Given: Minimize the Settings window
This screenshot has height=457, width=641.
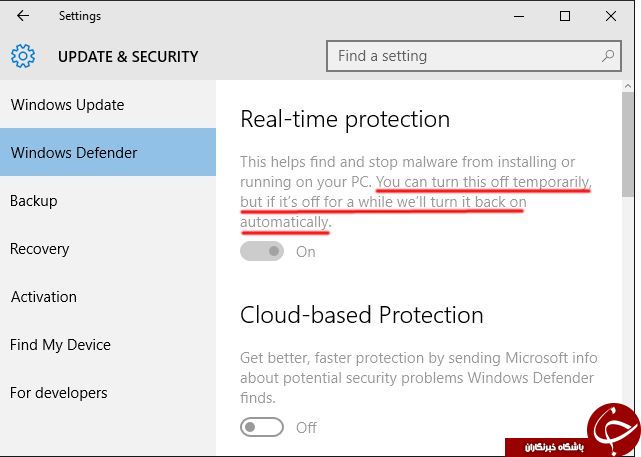Looking at the screenshot, I should click(x=519, y=16).
